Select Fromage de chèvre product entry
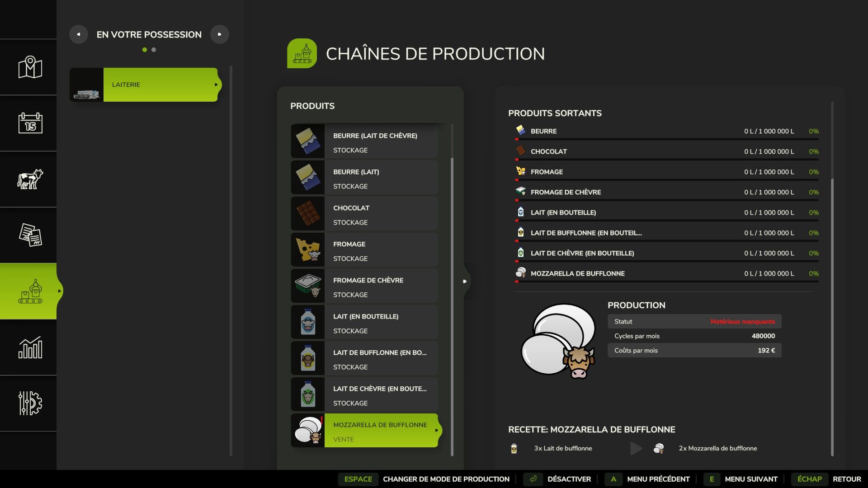The image size is (868, 488). pos(380,286)
